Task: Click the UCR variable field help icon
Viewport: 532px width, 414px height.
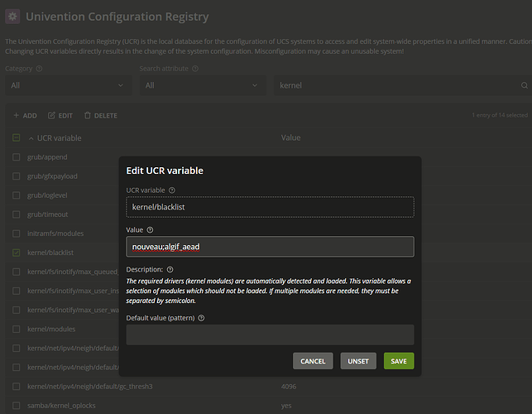Action: coord(172,190)
